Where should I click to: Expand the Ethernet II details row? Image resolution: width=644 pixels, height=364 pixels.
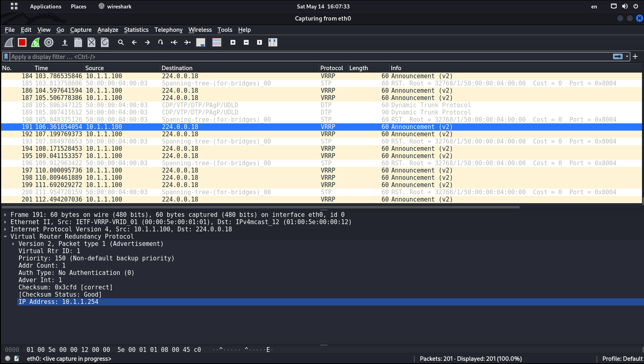[x=5, y=222]
